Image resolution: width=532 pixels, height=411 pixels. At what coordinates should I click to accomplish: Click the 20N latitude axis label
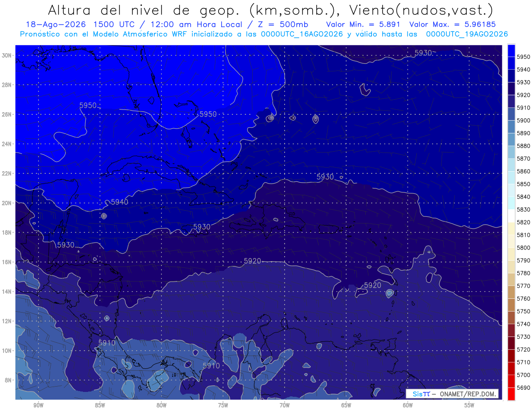coord(8,203)
